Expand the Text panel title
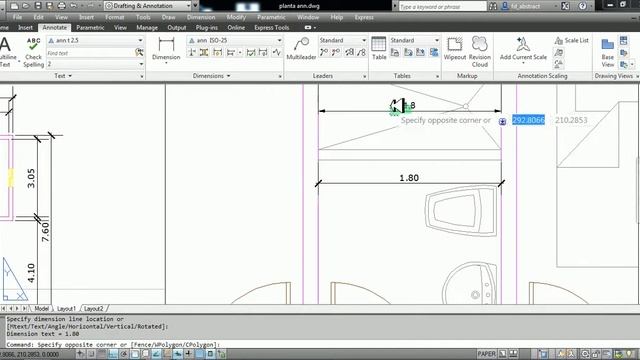 [x=63, y=76]
